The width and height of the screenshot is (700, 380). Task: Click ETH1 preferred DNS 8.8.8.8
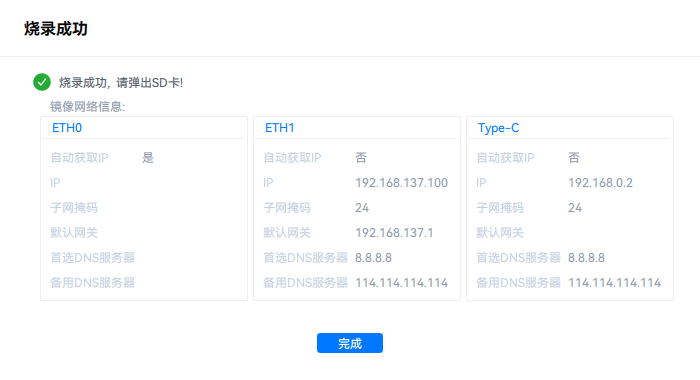[373, 258]
